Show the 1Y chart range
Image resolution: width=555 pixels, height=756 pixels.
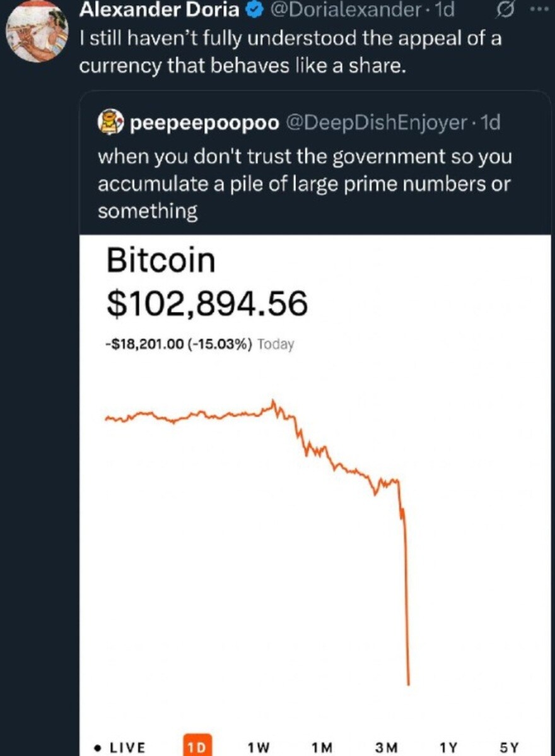pos(448,747)
